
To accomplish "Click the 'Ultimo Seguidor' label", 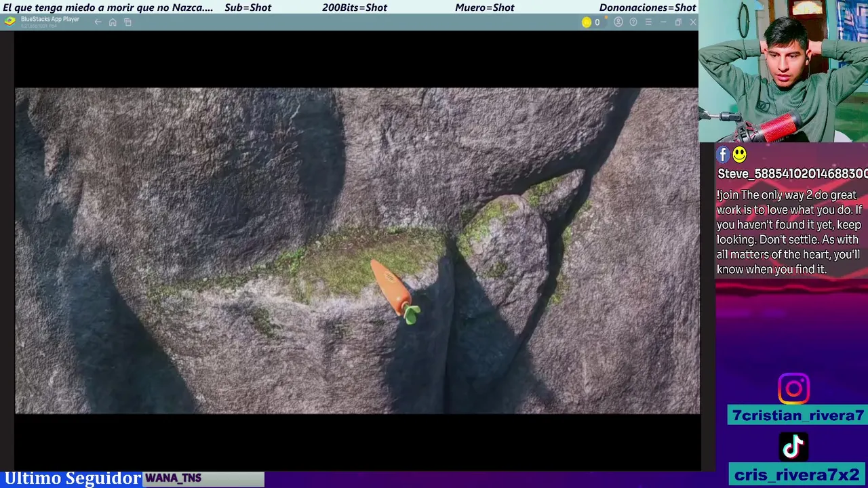I will click(x=73, y=479).
